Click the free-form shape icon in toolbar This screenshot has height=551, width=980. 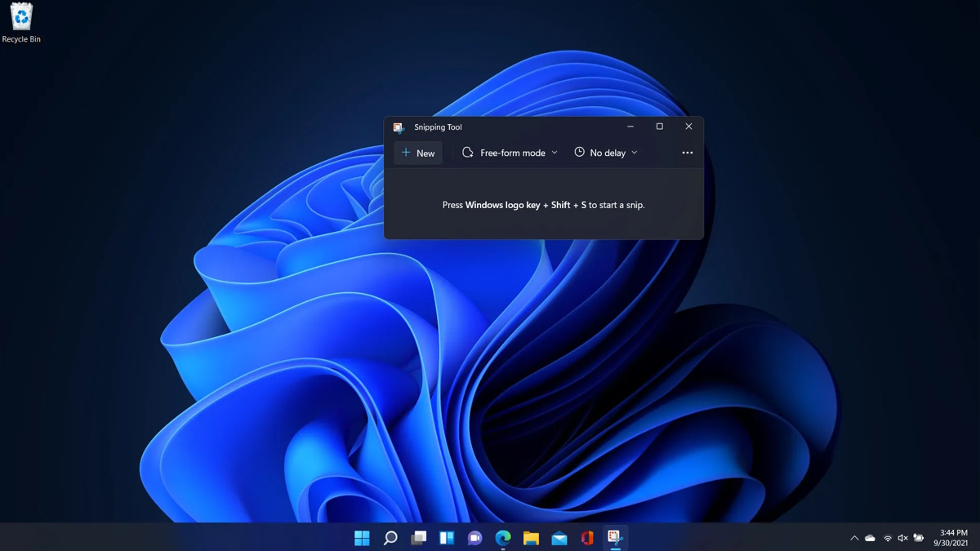(468, 153)
